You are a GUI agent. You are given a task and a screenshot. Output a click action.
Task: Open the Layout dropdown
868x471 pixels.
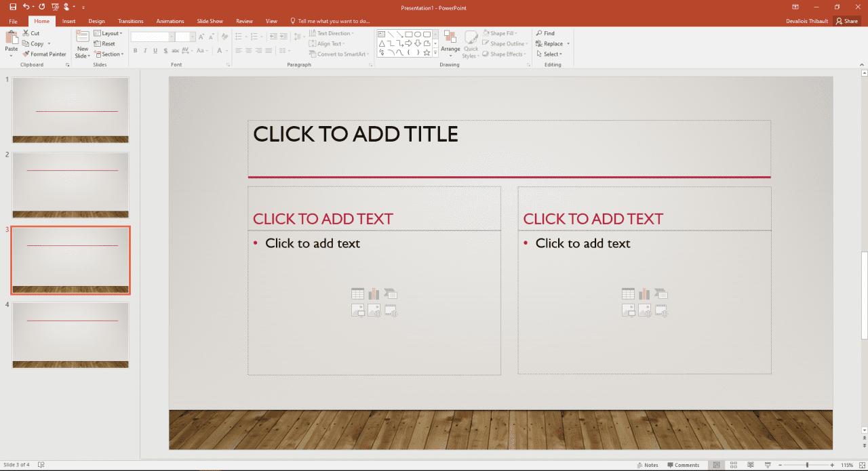108,33
